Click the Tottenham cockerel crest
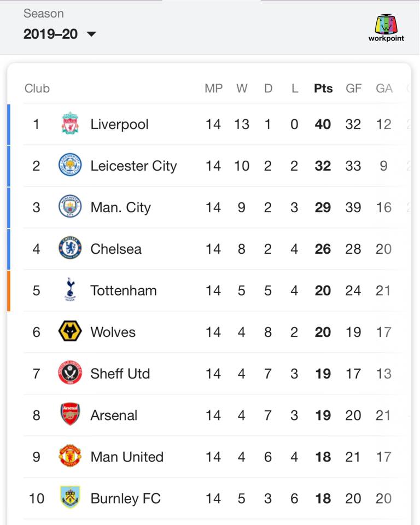The image size is (420, 525). click(70, 290)
